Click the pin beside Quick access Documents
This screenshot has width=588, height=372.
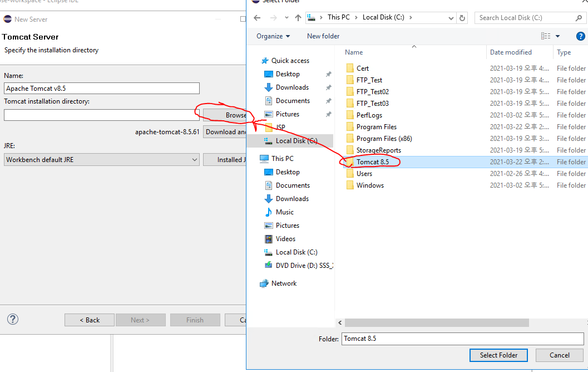(329, 101)
